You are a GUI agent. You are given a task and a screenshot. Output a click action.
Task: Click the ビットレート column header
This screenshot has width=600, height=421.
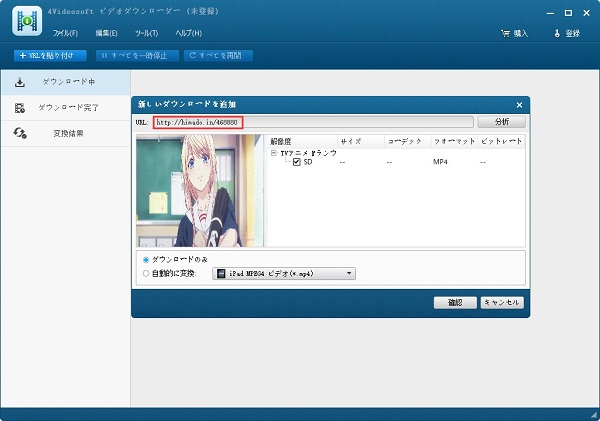coord(501,142)
